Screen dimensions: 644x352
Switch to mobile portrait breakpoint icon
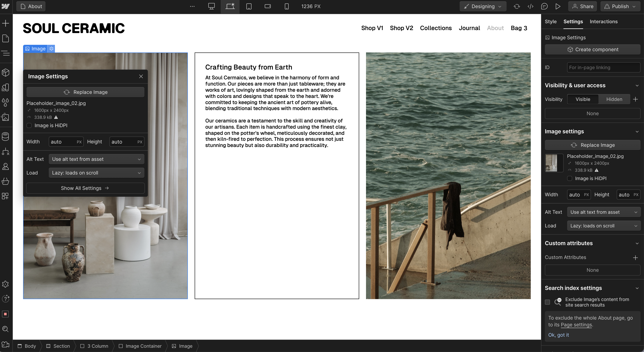[287, 6]
